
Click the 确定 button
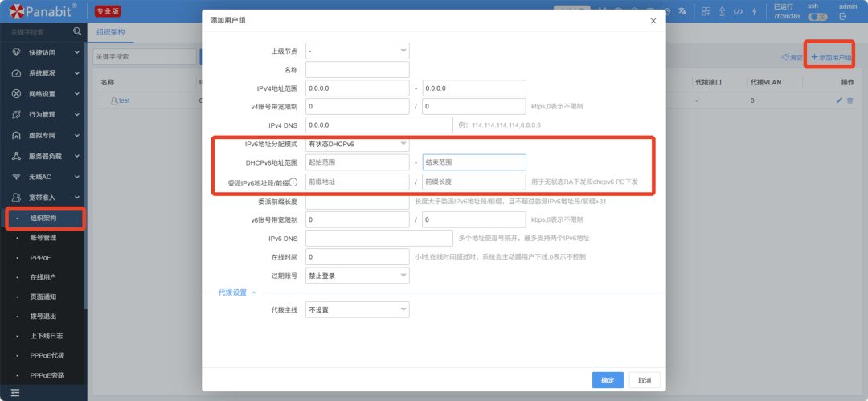pyautogui.click(x=608, y=380)
